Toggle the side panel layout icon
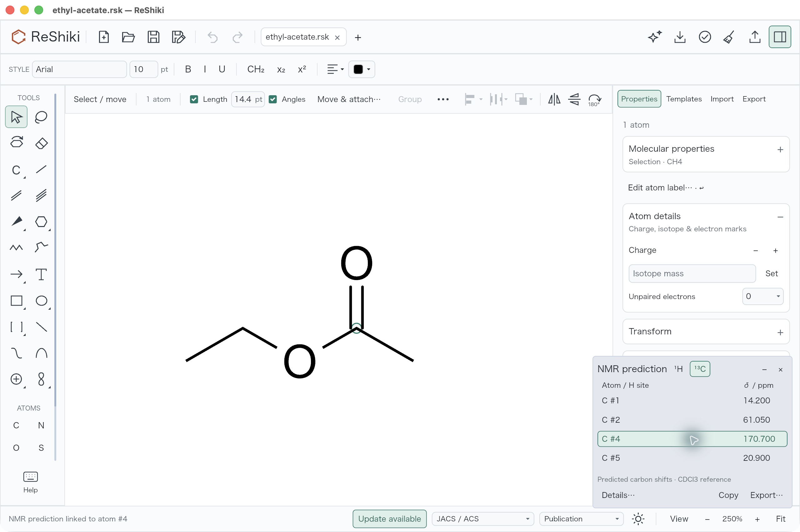Image resolution: width=800 pixels, height=532 pixels. click(x=780, y=37)
